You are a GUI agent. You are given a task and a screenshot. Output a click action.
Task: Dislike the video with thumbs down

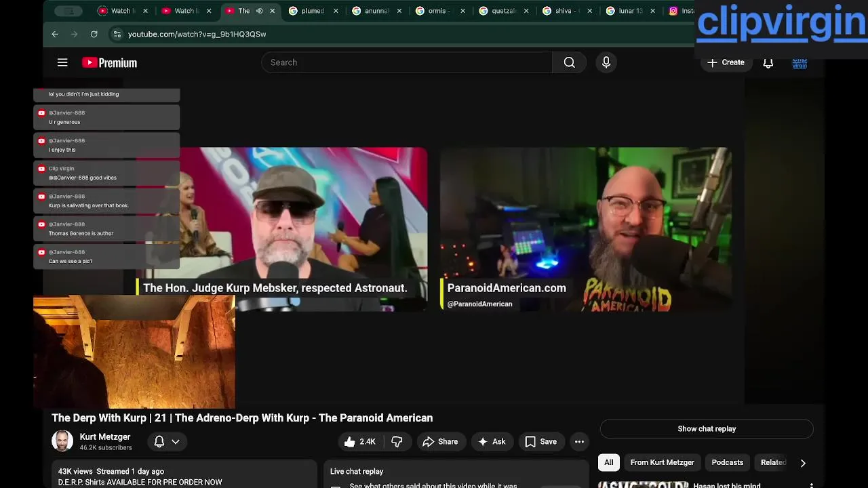pyautogui.click(x=397, y=442)
